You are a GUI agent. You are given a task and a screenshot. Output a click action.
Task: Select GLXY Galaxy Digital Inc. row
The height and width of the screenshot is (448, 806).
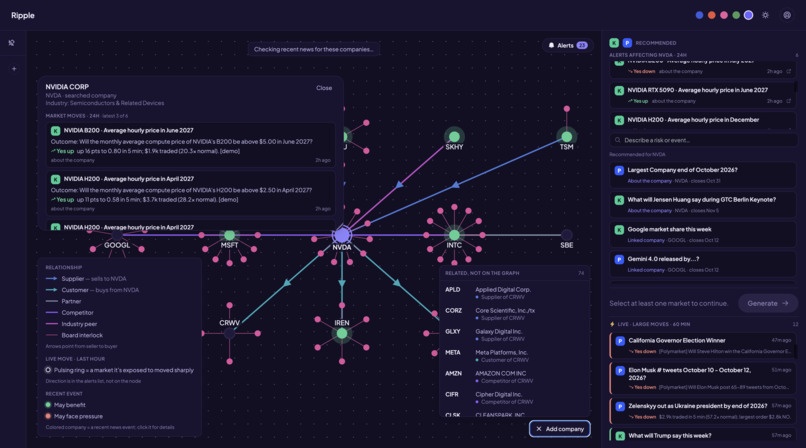tap(514, 335)
